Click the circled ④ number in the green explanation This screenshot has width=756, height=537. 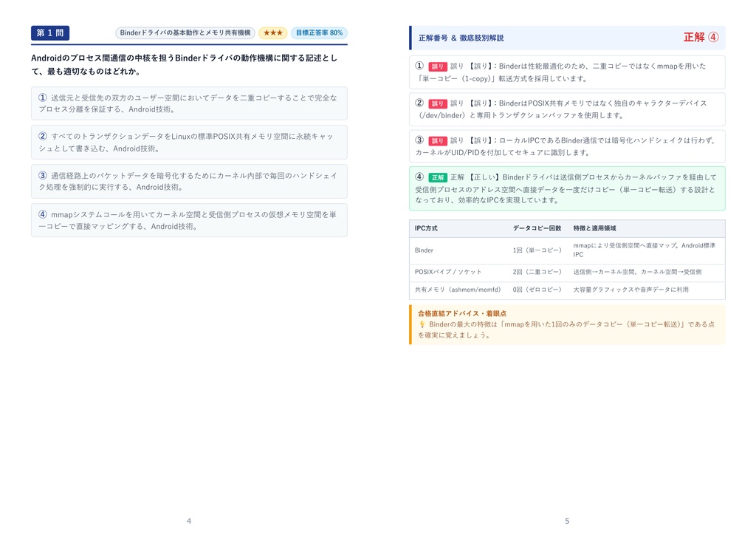[x=419, y=177]
